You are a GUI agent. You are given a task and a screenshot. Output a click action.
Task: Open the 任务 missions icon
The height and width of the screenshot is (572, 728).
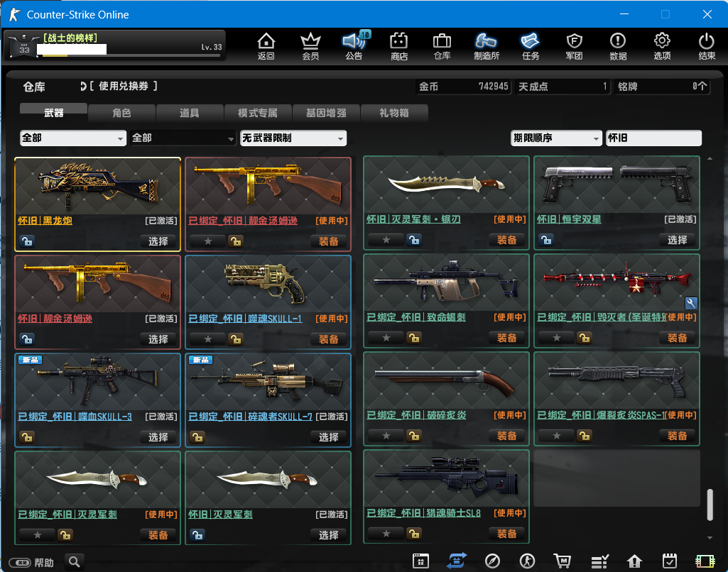pyautogui.click(x=531, y=46)
